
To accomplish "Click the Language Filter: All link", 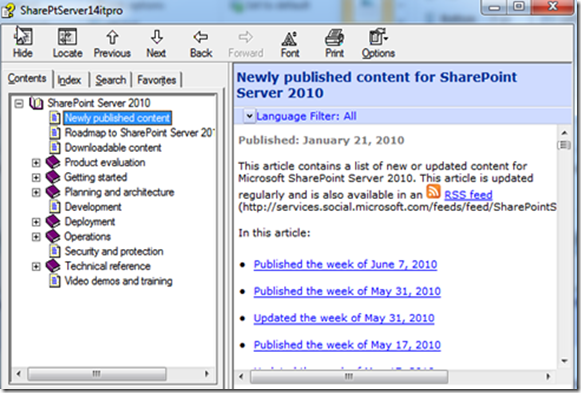I will click(x=306, y=116).
